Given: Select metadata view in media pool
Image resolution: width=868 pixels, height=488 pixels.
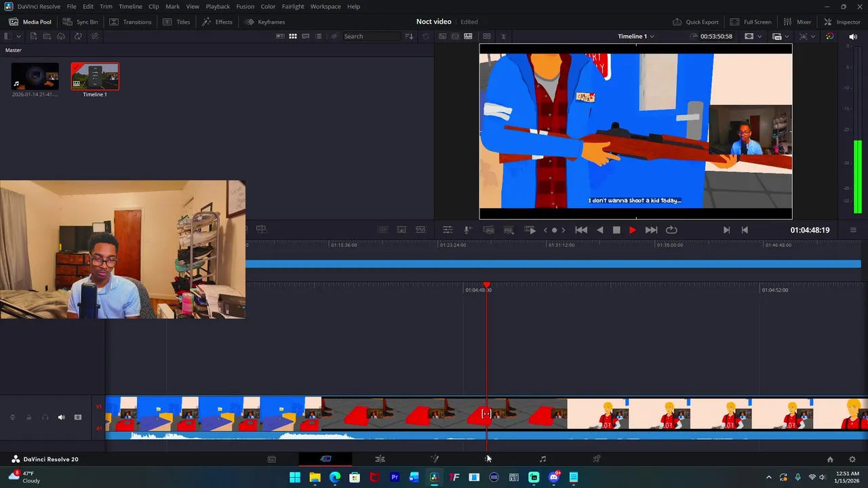Looking at the screenshot, I should [x=280, y=36].
